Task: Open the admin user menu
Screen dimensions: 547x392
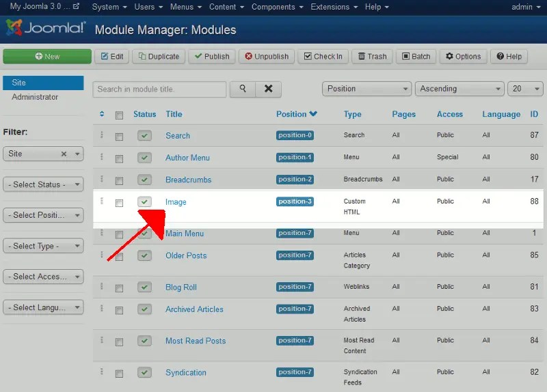Action: point(526,7)
